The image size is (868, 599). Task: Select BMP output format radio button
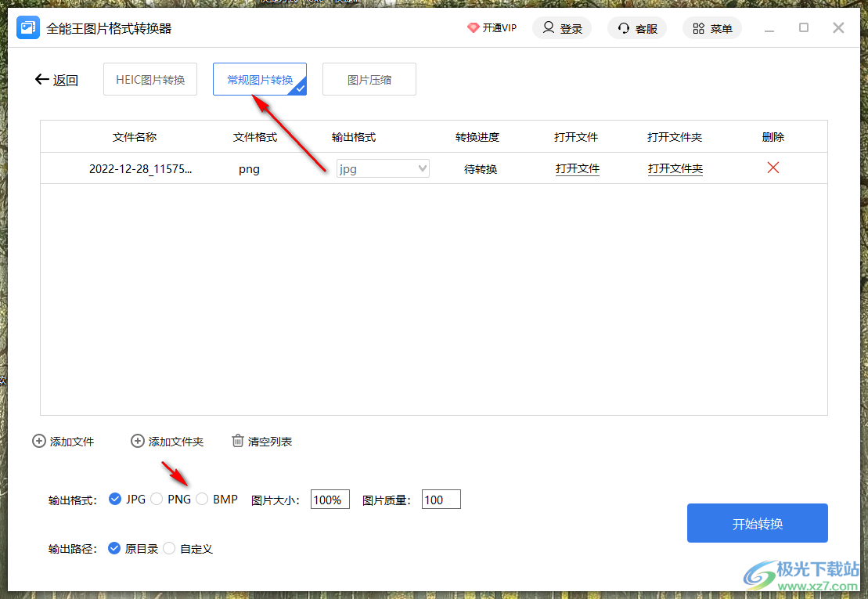click(x=202, y=500)
